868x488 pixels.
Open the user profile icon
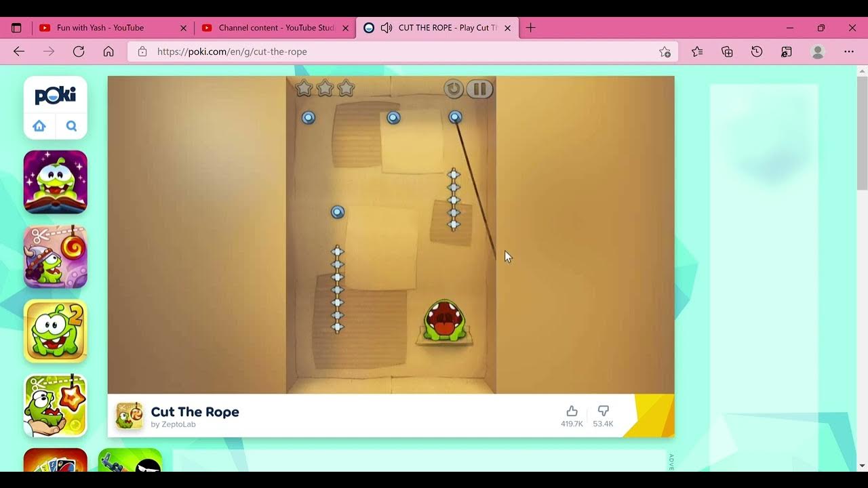point(818,52)
